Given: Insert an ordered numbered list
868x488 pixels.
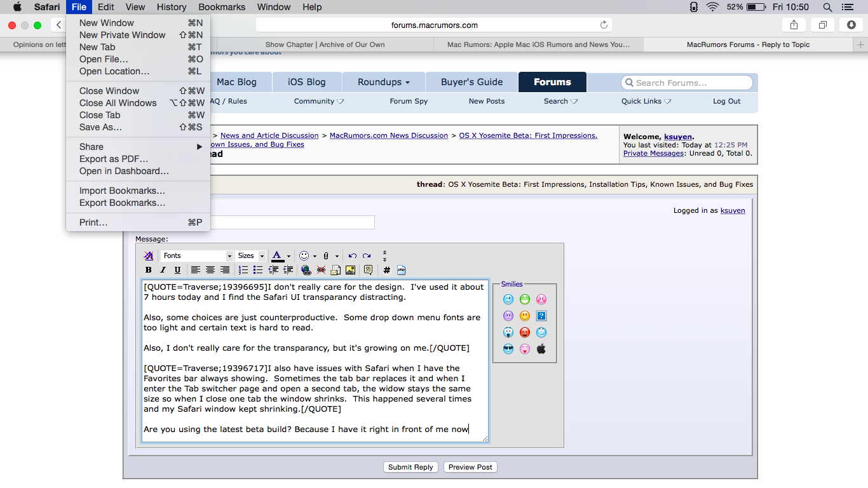Looking at the screenshot, I should click(243, 270).
